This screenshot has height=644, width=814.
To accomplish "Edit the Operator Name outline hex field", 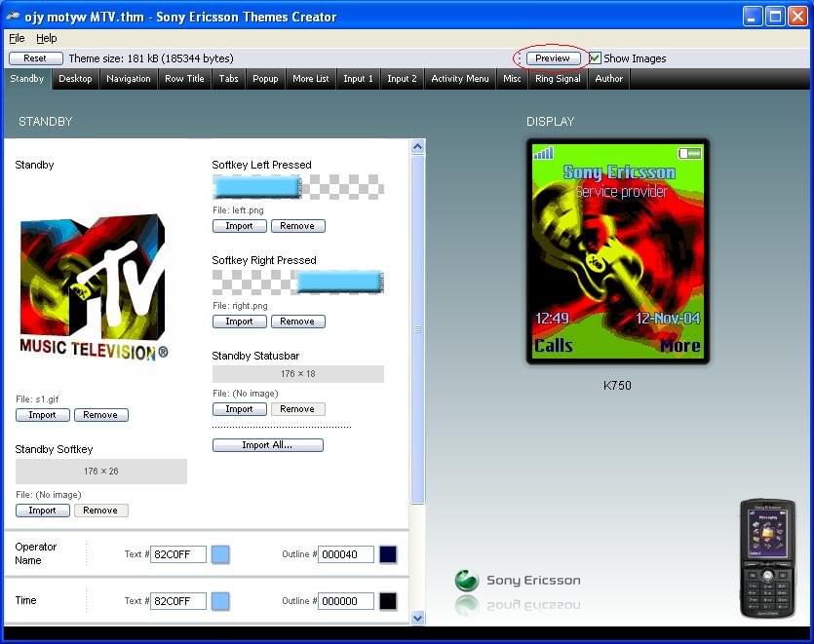I will 346,554.
